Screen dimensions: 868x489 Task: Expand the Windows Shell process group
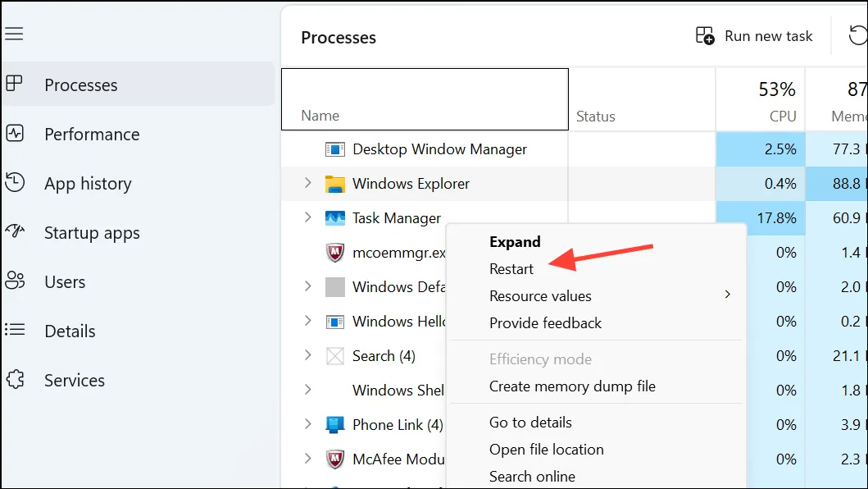(x=308, y=390)
